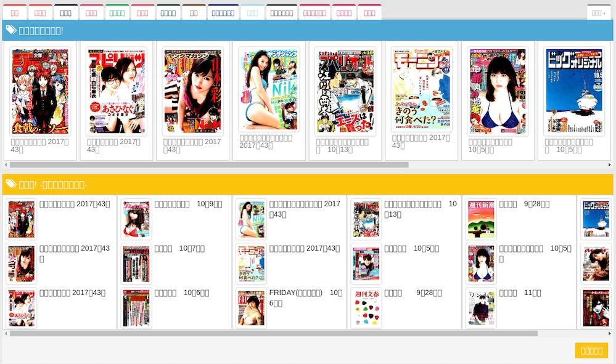This screenshot has height=364, width=616.
Task: Select the Young Magazine cover in the top carousel
Action: (x=192, y=91)
